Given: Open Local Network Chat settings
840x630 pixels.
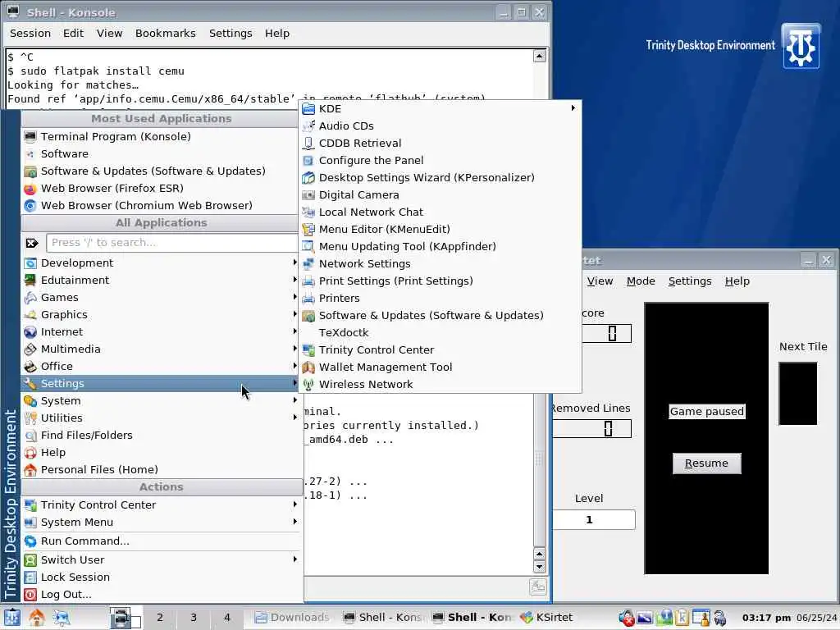Looking at the screenshot, I should (441, 212).
